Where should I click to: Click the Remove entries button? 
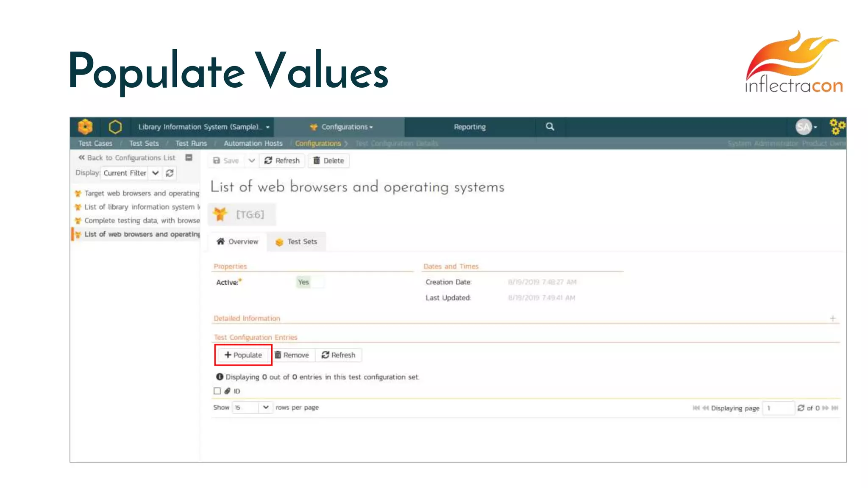(292, 355)
